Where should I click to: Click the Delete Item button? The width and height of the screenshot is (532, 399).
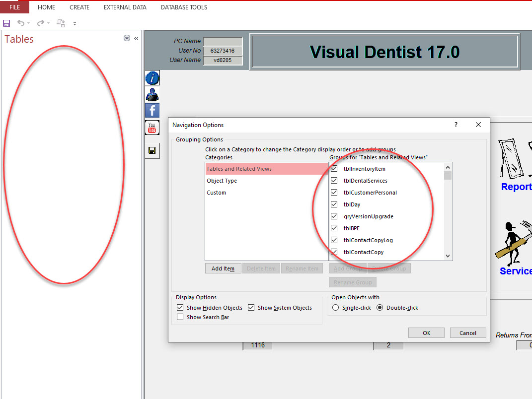(261, 268)
